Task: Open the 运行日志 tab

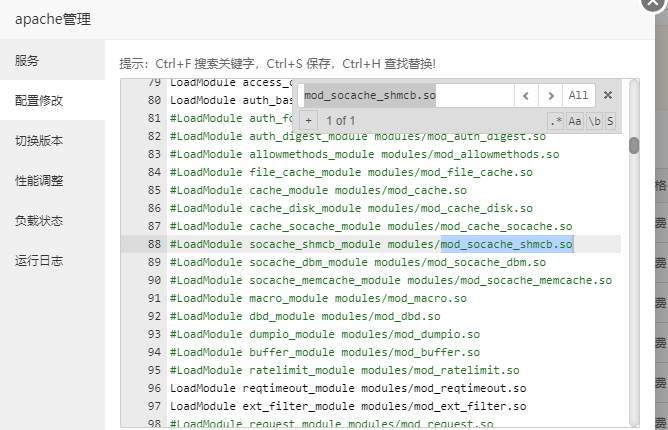Action: pos(52,260)
